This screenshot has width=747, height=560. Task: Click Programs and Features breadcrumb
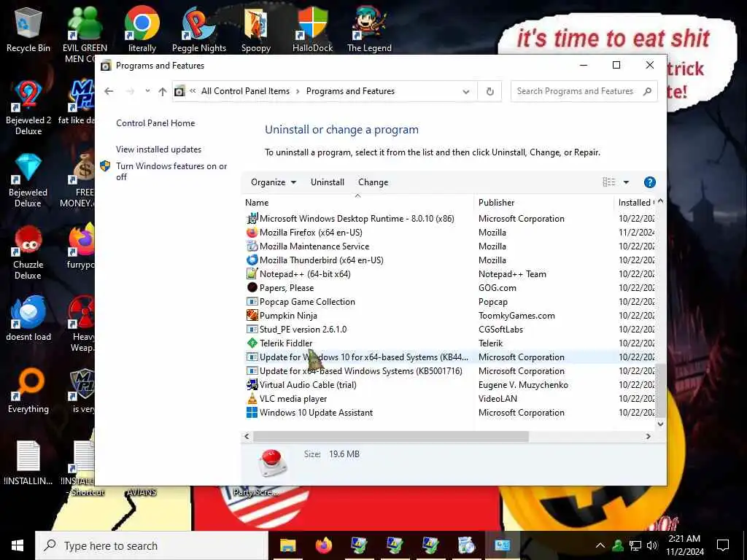(x=350, y=91)
